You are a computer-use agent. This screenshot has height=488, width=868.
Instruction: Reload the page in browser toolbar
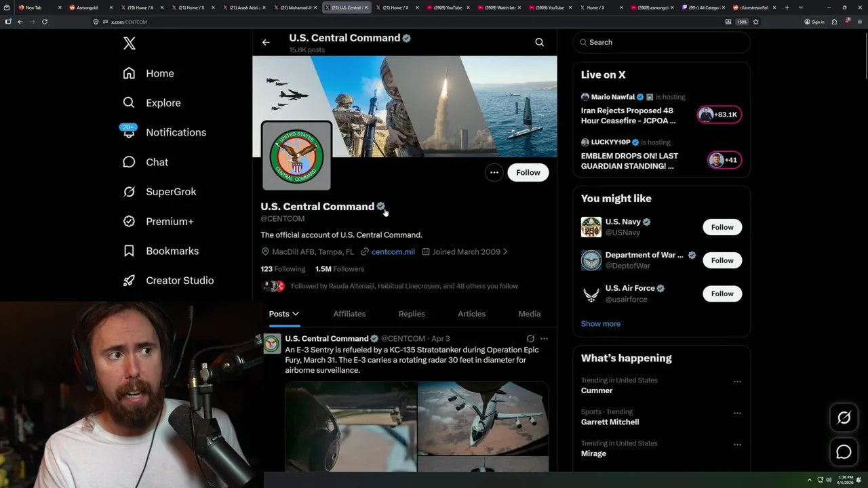(x=45, y=22)
